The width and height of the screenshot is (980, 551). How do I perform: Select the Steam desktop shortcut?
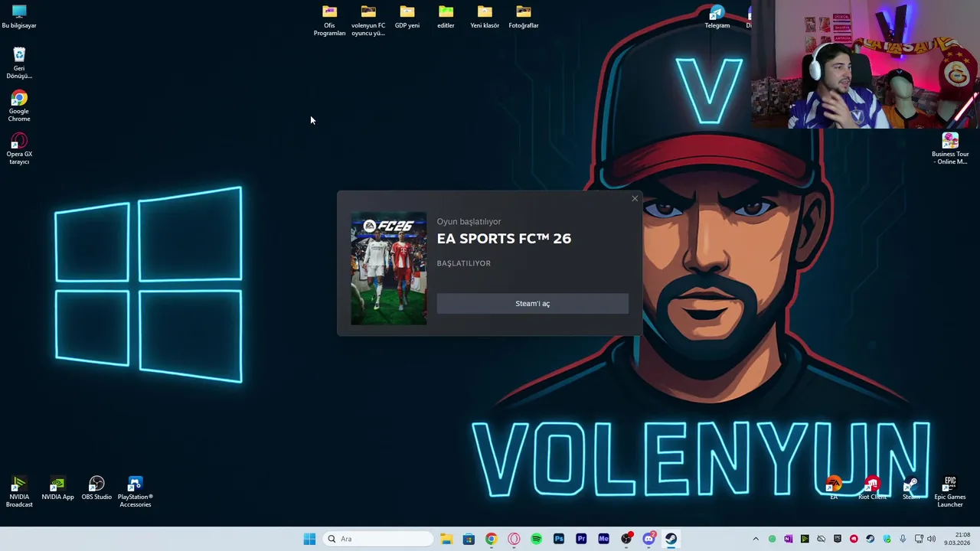911,488
